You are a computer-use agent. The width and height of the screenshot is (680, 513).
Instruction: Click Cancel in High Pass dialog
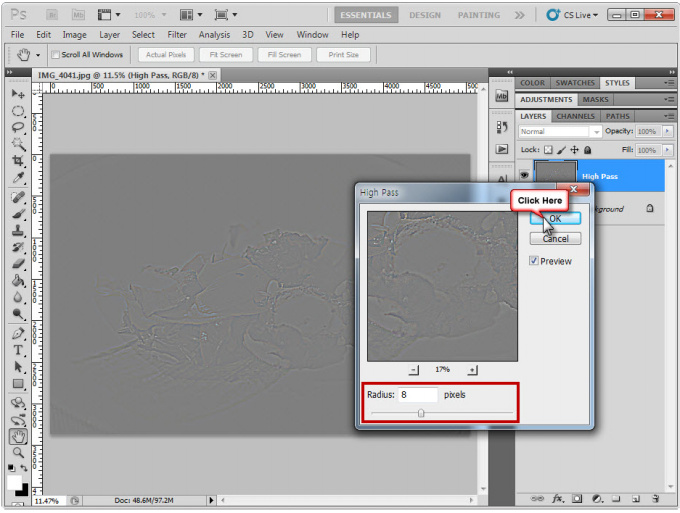(x=555, y=239)
